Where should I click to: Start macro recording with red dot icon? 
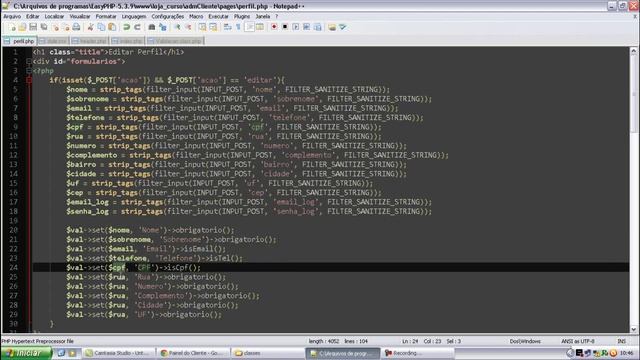click(274, 27)
